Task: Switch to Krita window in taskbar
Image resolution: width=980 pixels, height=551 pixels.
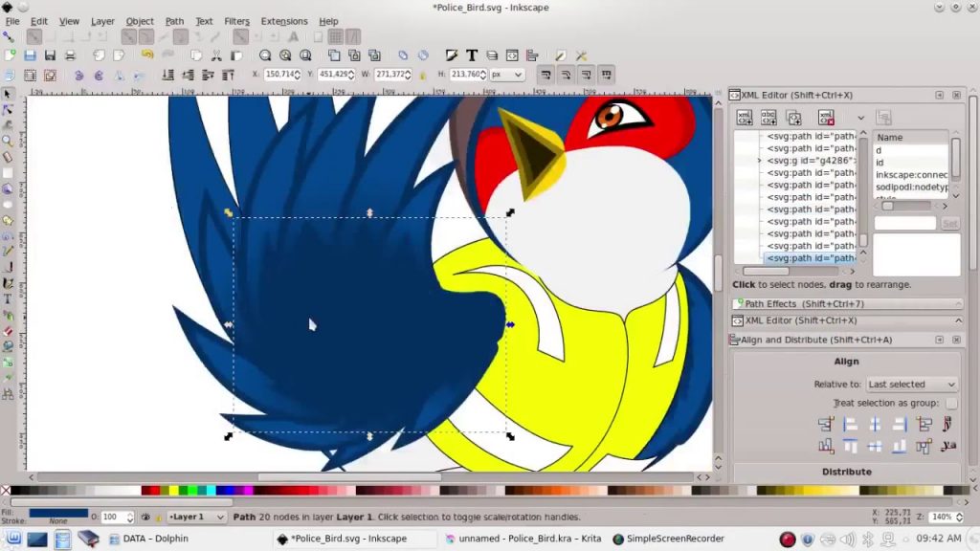Action: point(523,539)
